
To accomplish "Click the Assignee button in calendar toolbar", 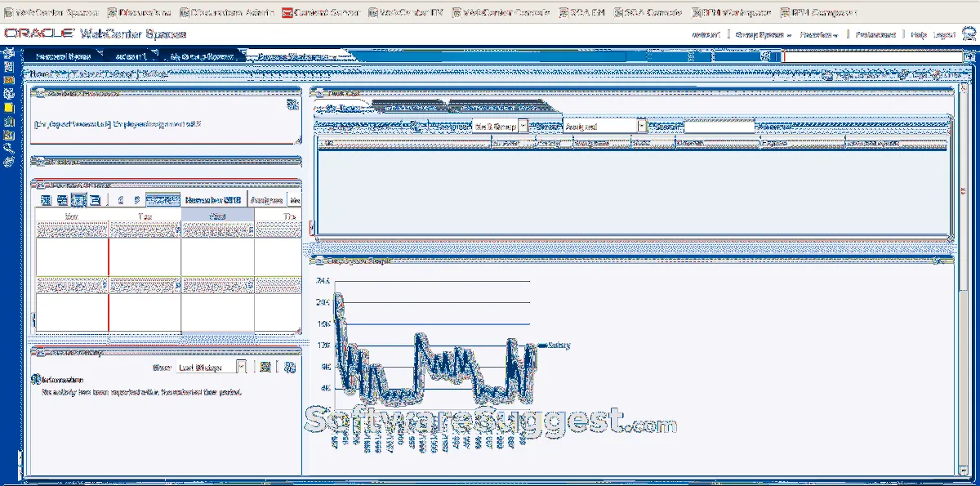I will tap(266, 200).
